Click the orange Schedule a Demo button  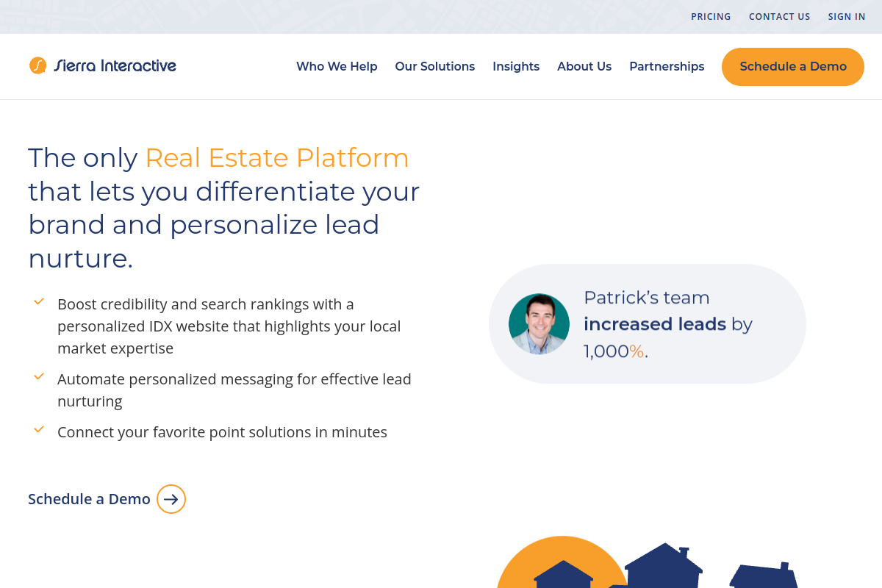tap(793, 67)
